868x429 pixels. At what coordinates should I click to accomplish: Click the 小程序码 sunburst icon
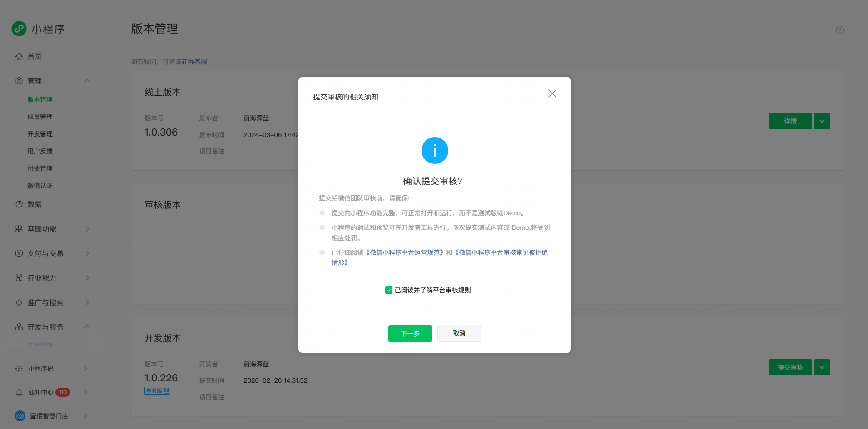[x=19, y=369]
